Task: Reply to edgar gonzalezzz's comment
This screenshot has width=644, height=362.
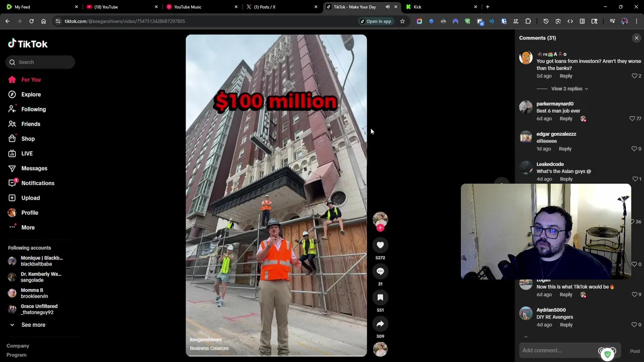Action: [x=565, y=149]
